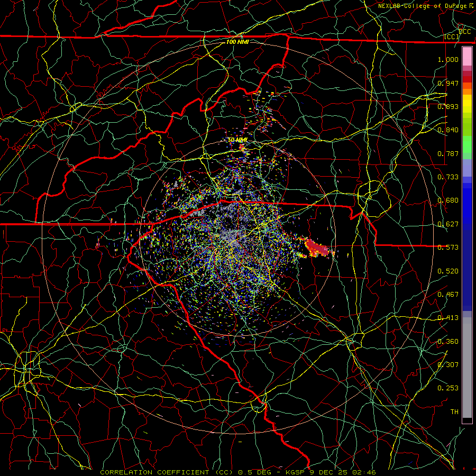
Task: Pick the orange band on the color bar
Action: 467,89
